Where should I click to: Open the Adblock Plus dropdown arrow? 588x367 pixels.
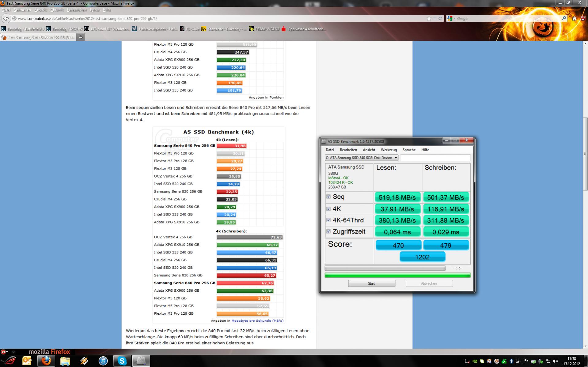point(7,352)
